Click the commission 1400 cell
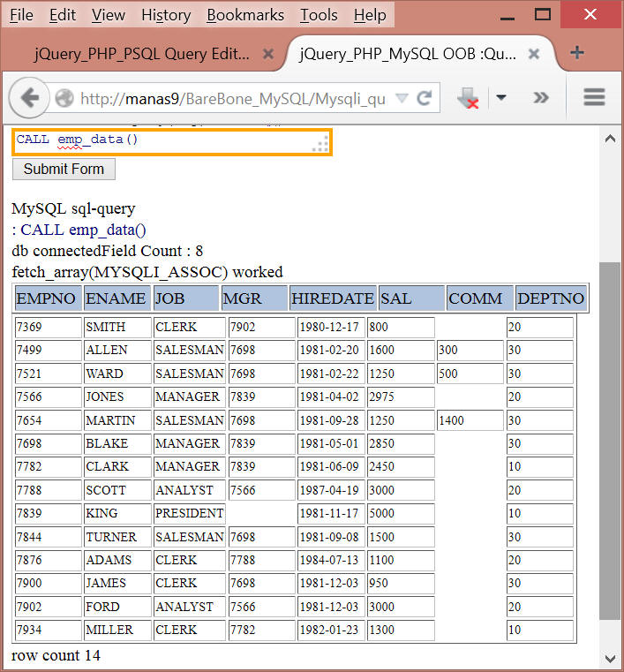This screenshot has height=672, width=624. point(470,420)
